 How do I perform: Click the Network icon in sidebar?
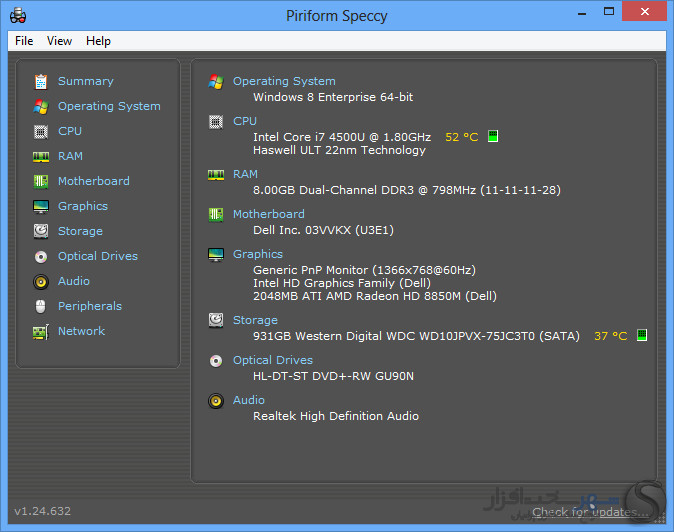click(x=41, y=331)
